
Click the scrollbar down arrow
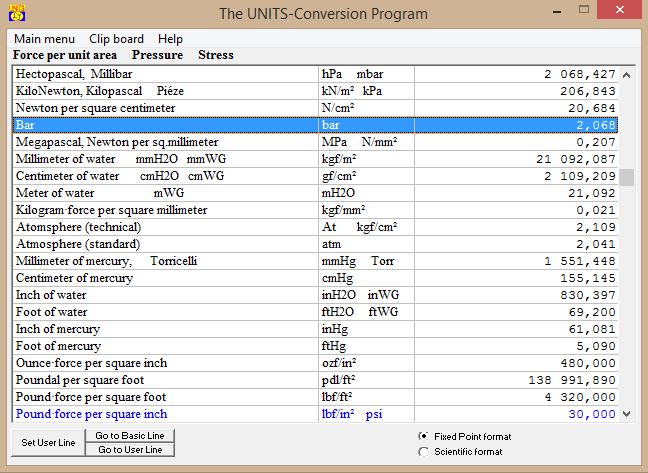coord(627,414)
